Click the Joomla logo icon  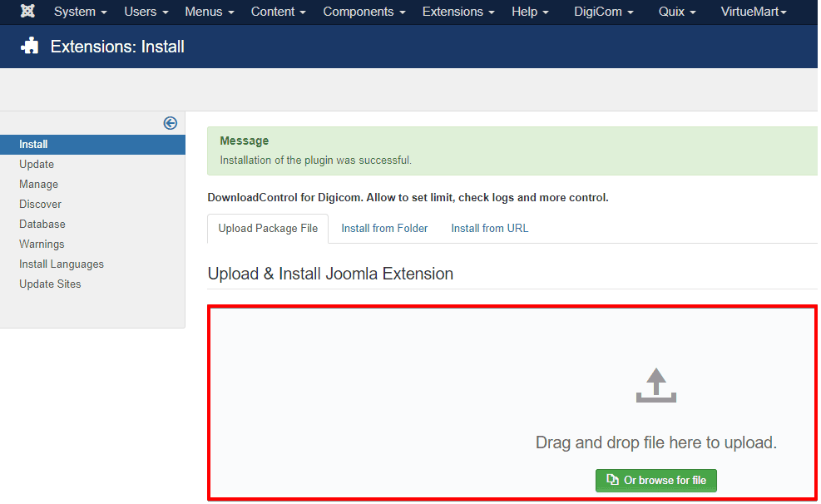pyautogui.click(x=27, y=12)
